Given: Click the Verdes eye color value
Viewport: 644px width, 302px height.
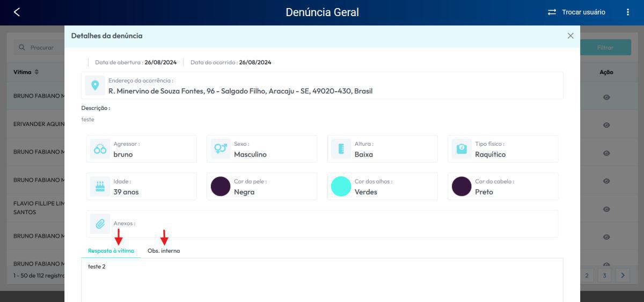Looking at the screenshot, I should (x=366, y=192).
